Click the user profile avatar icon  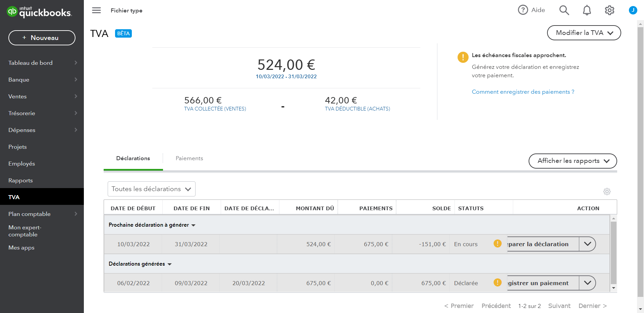pyautogui.click(x=633, y=10)
